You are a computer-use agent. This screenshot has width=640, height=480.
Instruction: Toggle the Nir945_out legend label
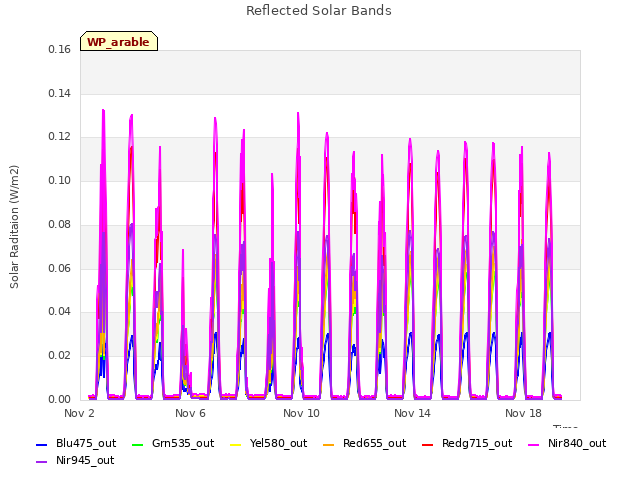pos(85,461)
